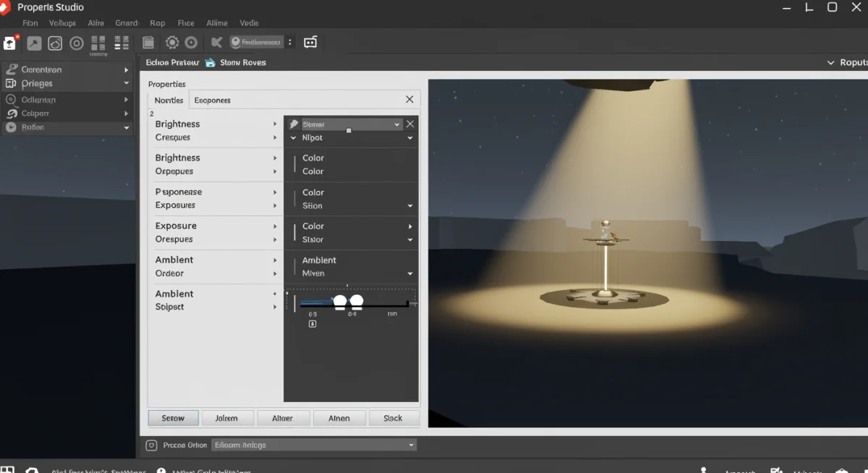Click the robot-face icon in toolbar

pyautogui.click(x=310, y=42)
